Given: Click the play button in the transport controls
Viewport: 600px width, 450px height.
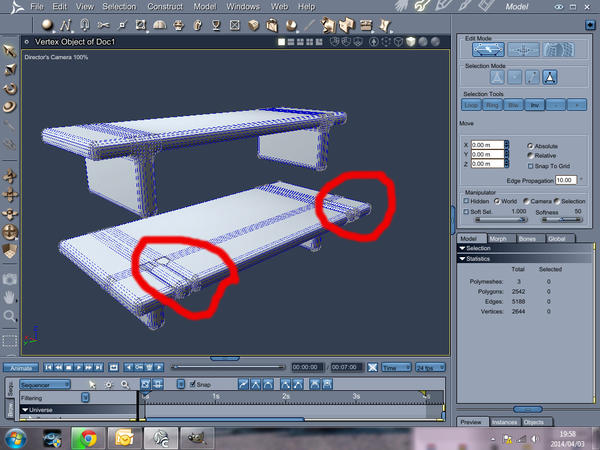Looking at the screenshot, I should pyautogui.click(x=78, y=367).
